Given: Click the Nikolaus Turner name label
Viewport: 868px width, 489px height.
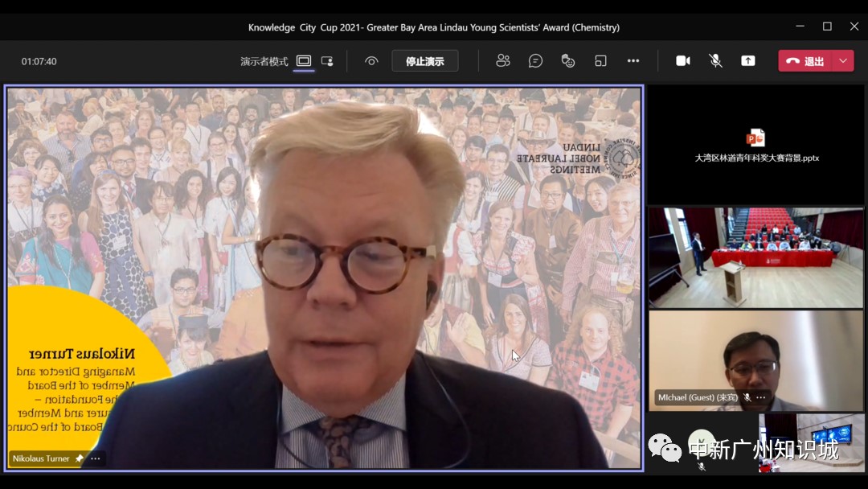Looking at the screenshot, I should point(41,458).
